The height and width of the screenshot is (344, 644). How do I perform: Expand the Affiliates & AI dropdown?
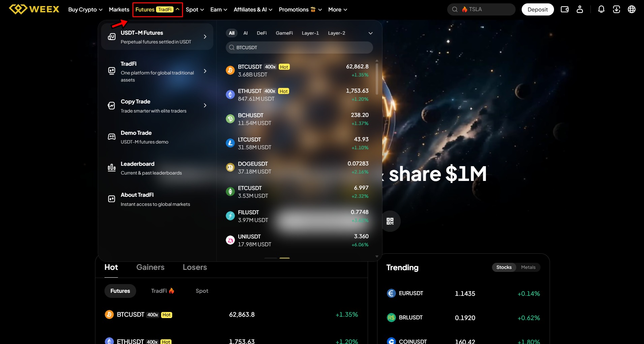(x=253, y=9)
